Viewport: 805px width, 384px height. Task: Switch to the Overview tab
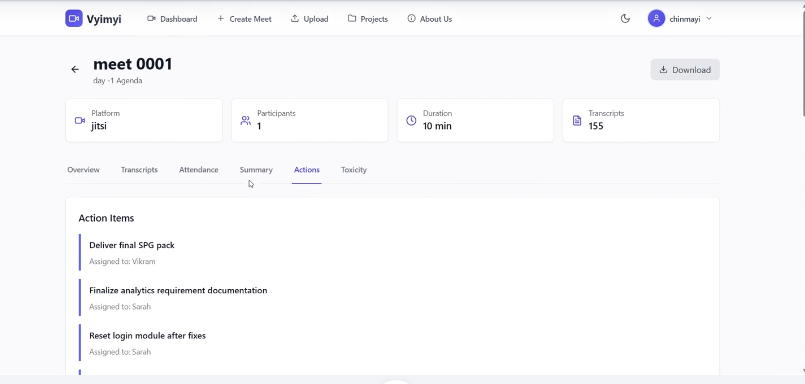click(x=83, y=170)
